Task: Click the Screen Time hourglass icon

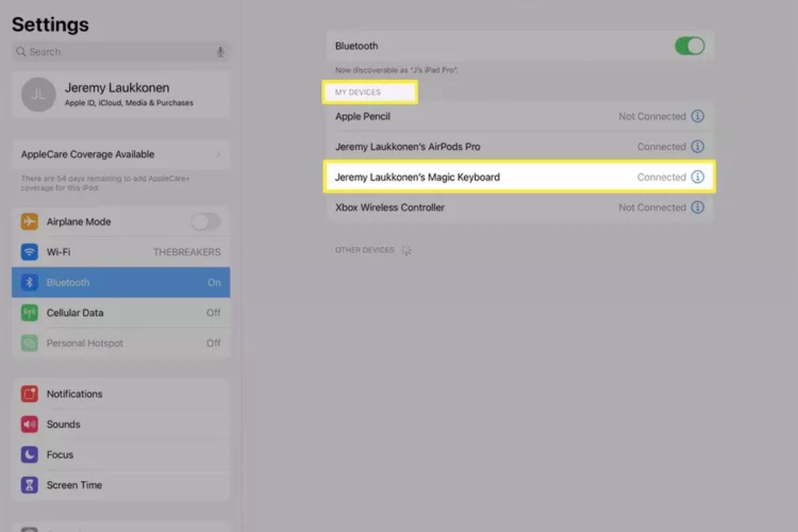Action: pyautogui.click(x=29, y=485)
